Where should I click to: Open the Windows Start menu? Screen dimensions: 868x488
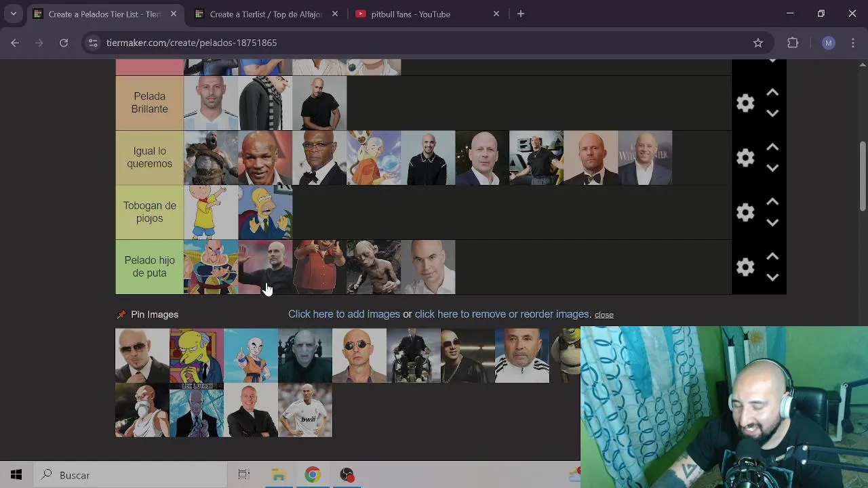16,475
